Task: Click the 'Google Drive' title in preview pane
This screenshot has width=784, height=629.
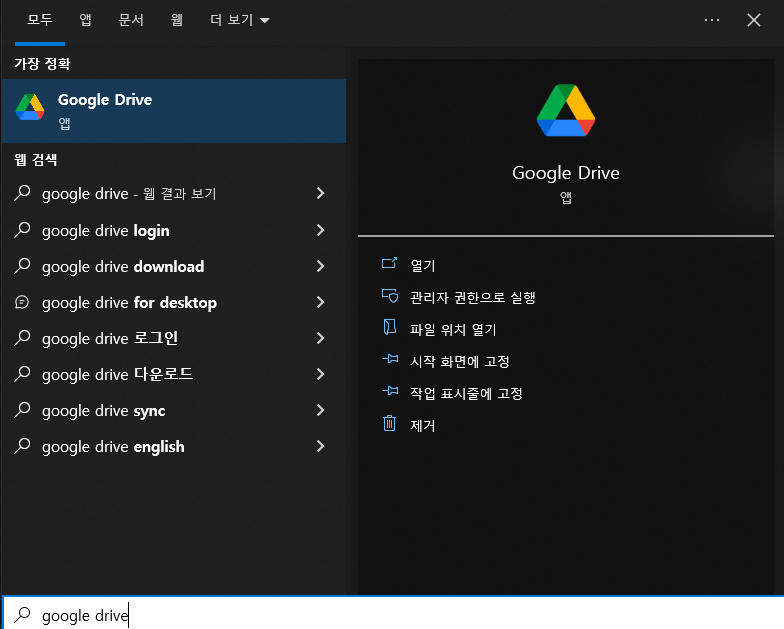Action: pyautogui.click(x=566, y=173)
